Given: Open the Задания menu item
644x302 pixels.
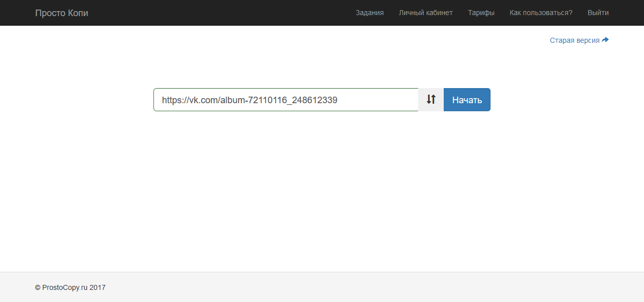Looking at the screenshot, I should 369,13.
